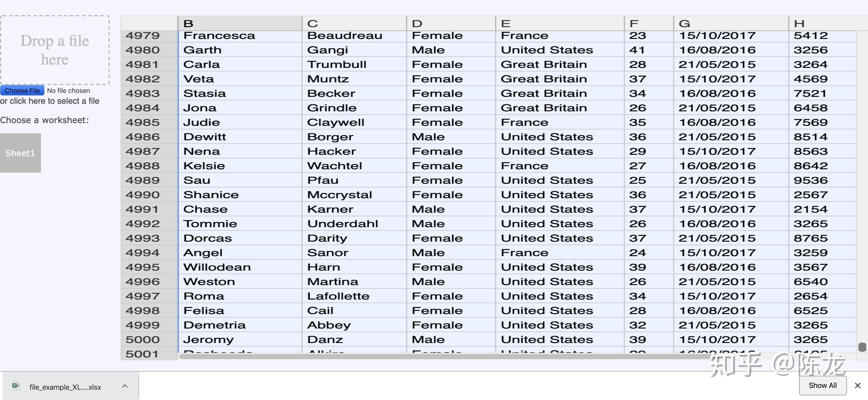Screen dimensions: 868x400
Task: Select the cell containing Underdahl
Action: (x=354, y=224)
